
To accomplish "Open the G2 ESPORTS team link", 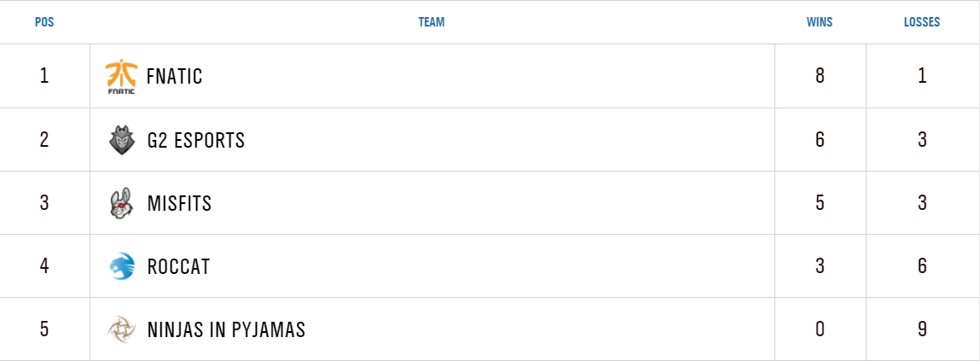I will coord(196,140).
